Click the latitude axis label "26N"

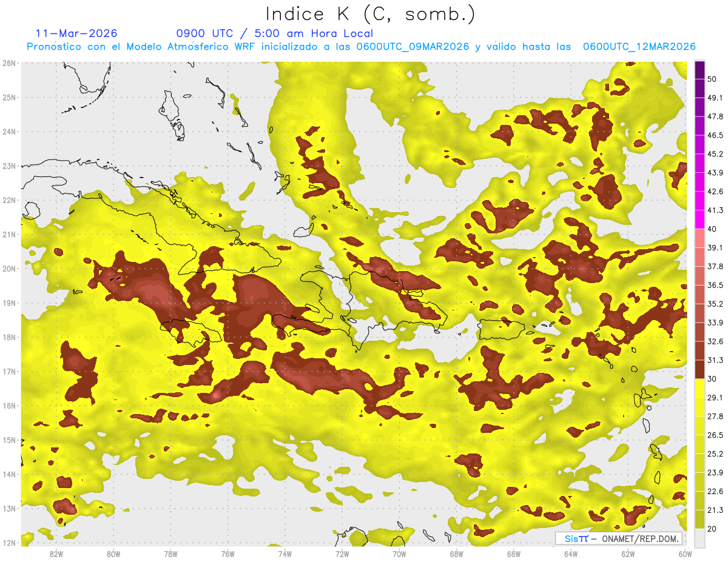[x=9, y=63]
